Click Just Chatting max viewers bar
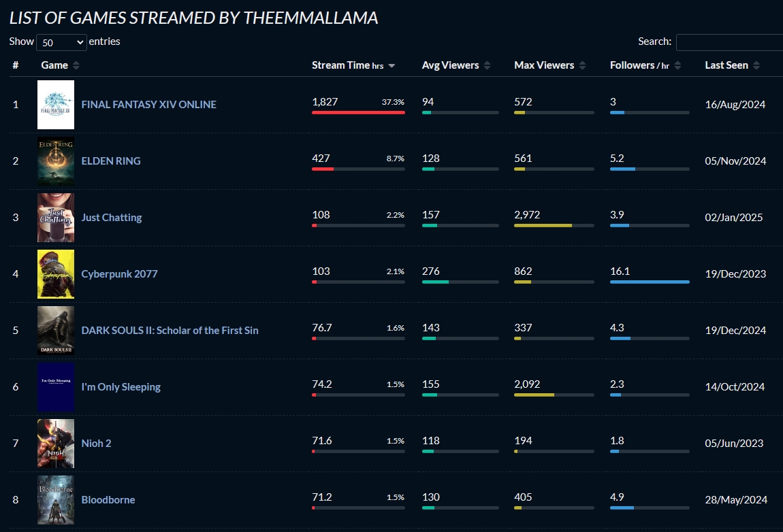 [554, 226]
